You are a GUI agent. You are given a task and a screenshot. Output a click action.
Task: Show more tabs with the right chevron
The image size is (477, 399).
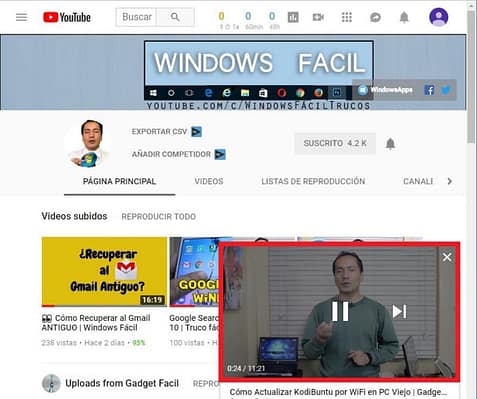click(x=450, y=181)
